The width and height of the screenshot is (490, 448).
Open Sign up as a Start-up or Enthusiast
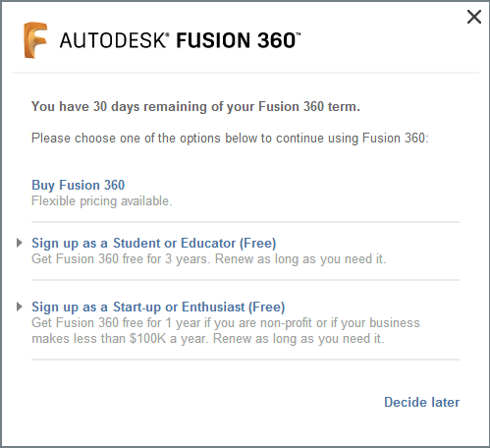coord(158,308)
